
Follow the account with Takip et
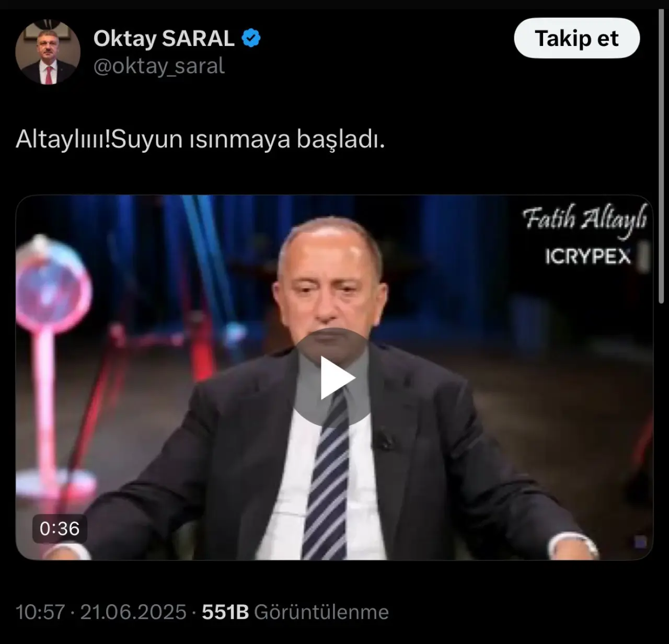click(x=576, y=38)
